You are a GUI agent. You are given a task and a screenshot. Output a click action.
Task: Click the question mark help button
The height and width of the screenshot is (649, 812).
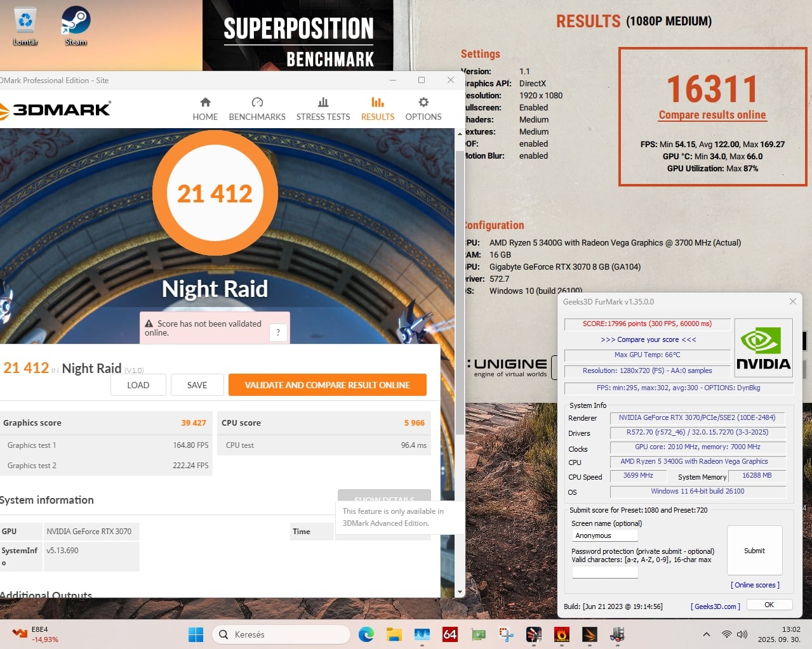coord(278,332)
